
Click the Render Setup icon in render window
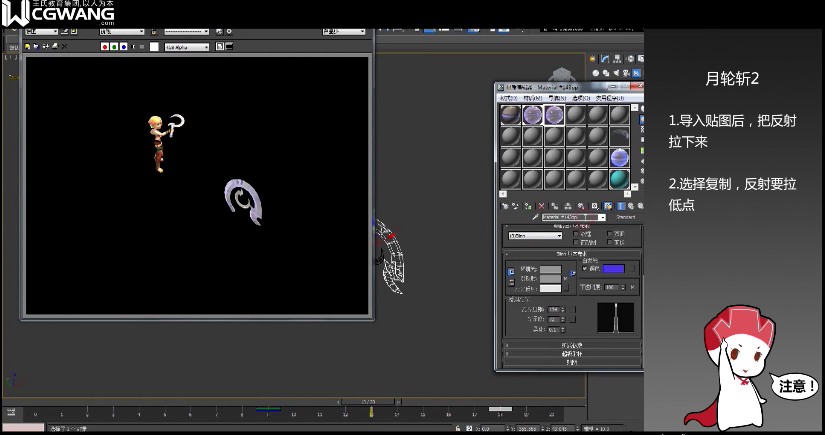[219, 32]
